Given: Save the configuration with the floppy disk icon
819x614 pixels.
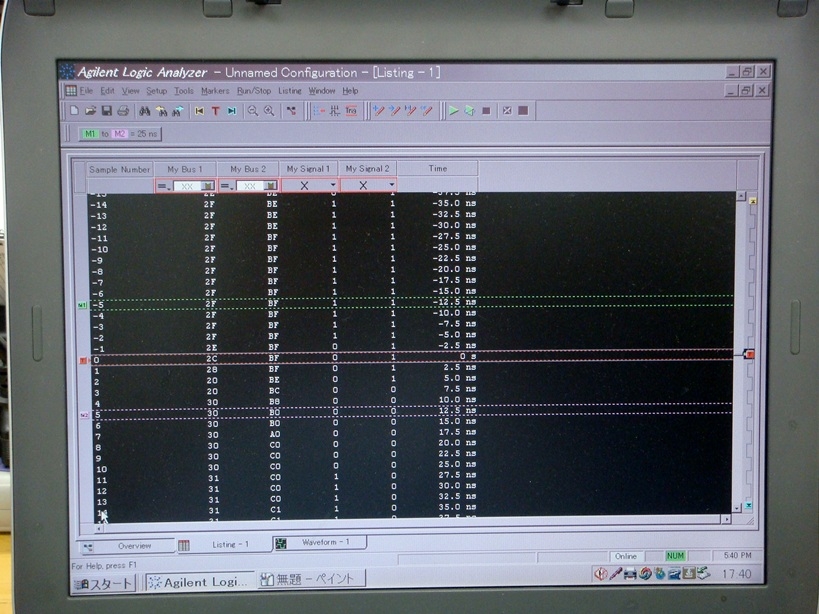Looking at the screenshot, I should (107, 111).
